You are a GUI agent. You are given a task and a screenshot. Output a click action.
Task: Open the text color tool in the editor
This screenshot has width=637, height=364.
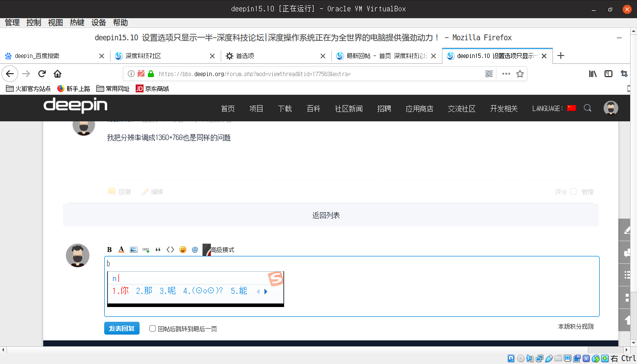121,250
